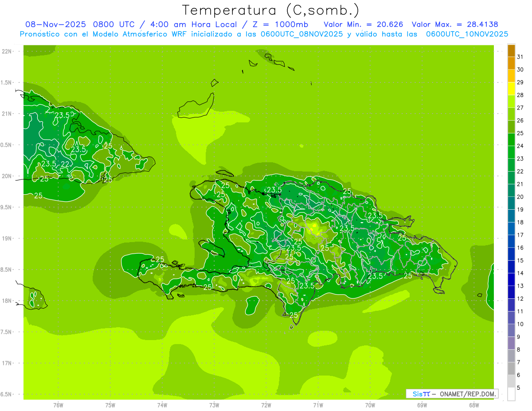Click the 17N latitude axis label
The image size is (532, 411).
click(7, 363)
